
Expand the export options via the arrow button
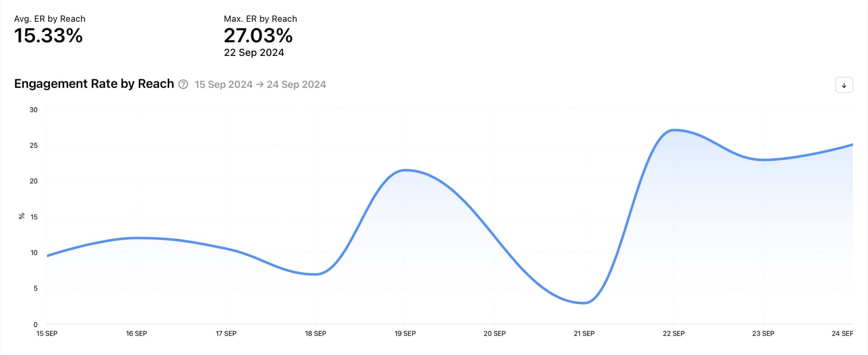pyautogui.click(x=844, y=85)
